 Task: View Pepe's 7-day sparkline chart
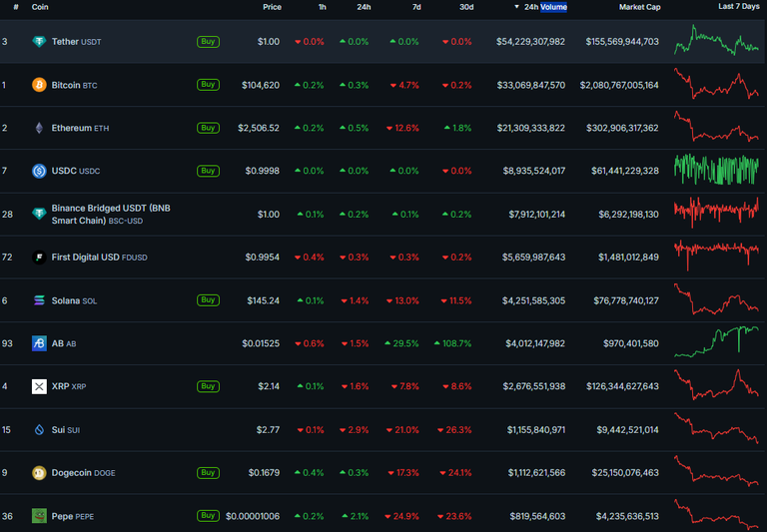click(716, 514)
